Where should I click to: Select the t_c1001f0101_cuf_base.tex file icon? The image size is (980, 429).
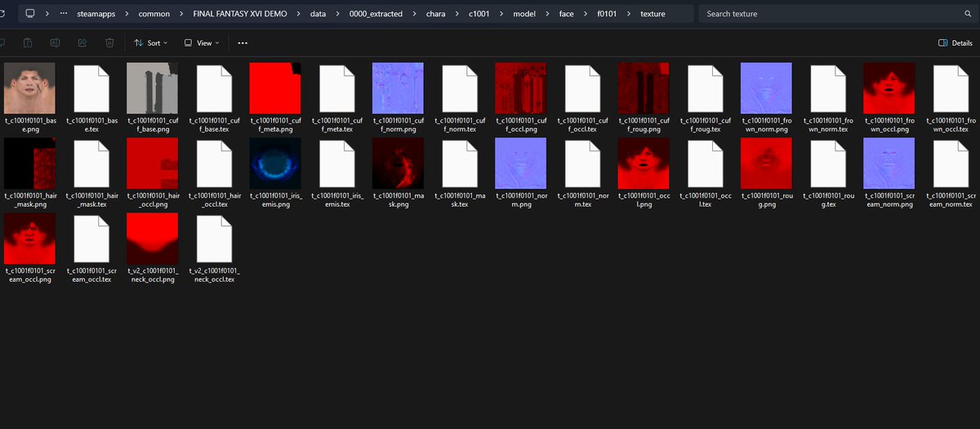point(214,88)
